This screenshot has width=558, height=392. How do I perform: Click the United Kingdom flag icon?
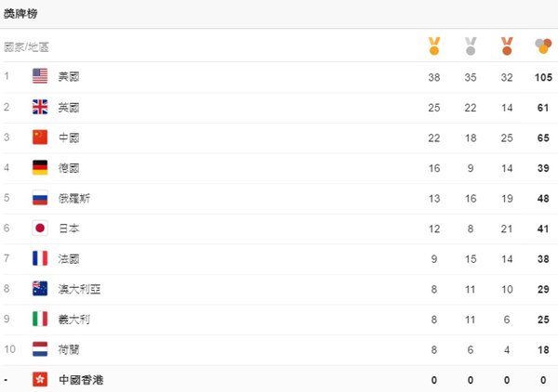[x=40, y=107]
